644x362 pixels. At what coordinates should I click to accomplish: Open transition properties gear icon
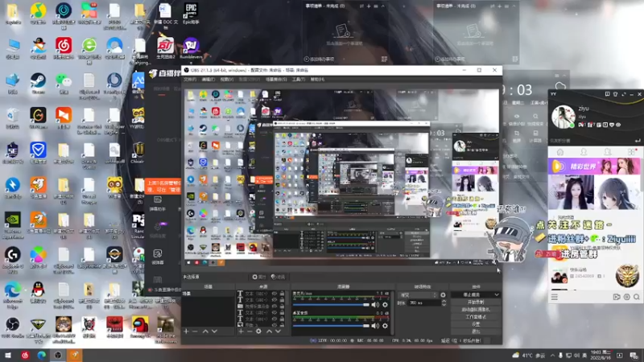tap(443, 294)
